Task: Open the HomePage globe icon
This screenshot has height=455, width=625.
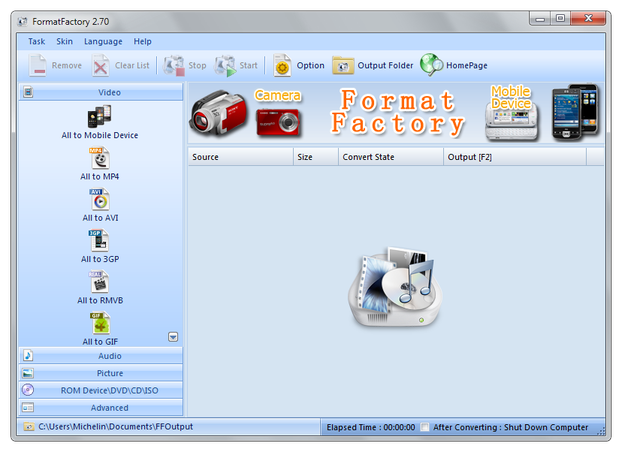Action: pyautogui.click(x=431, y=65)
